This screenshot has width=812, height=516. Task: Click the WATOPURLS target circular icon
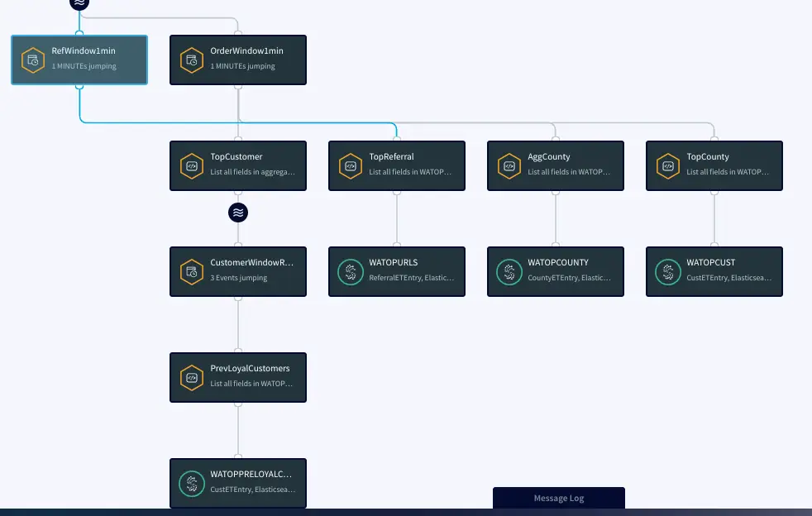[x=351, y=271]
